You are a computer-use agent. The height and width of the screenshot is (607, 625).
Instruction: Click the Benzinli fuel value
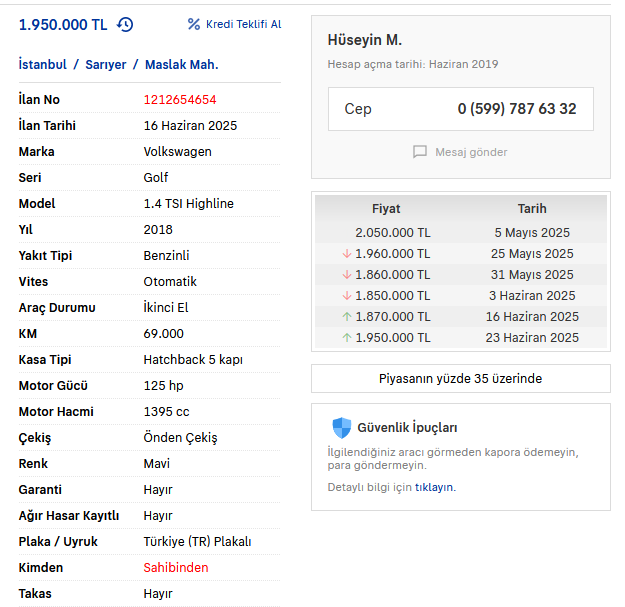click(x=166, y=255)
